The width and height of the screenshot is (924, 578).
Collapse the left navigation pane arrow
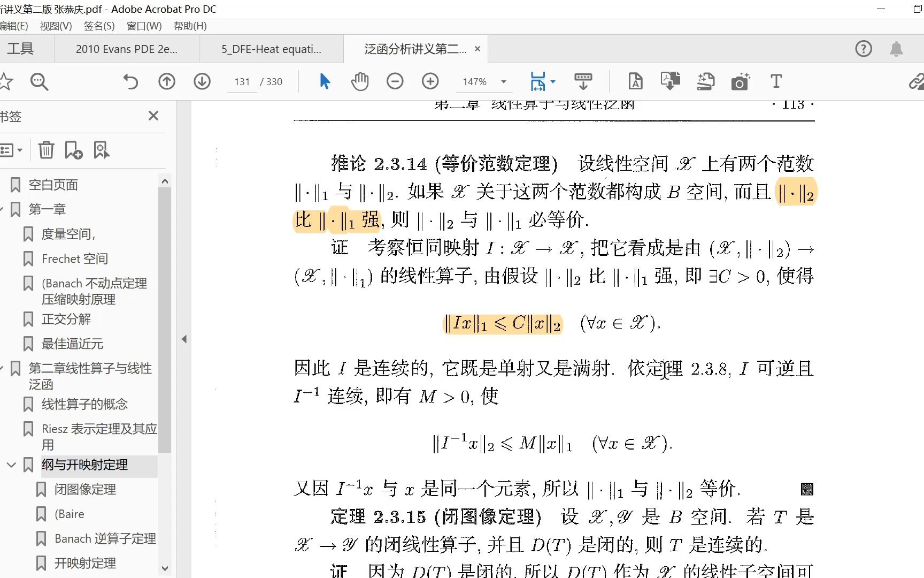(x=184, y=339)
